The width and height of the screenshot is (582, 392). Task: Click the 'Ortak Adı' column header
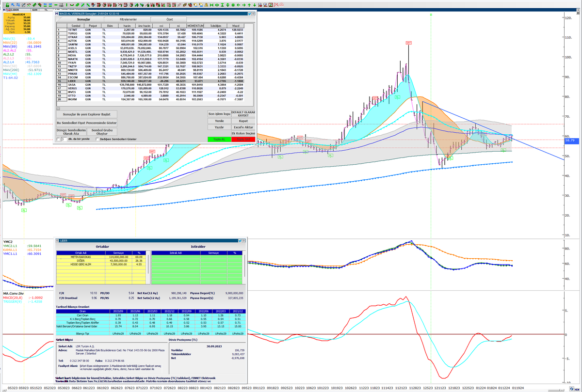[x=81, y=253]
